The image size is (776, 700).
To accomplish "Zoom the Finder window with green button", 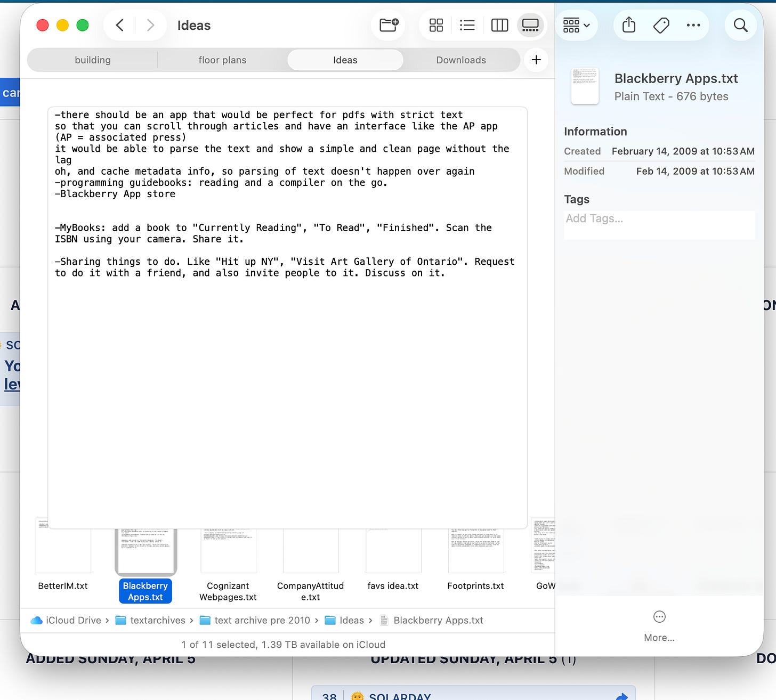I will click(83, 25).
